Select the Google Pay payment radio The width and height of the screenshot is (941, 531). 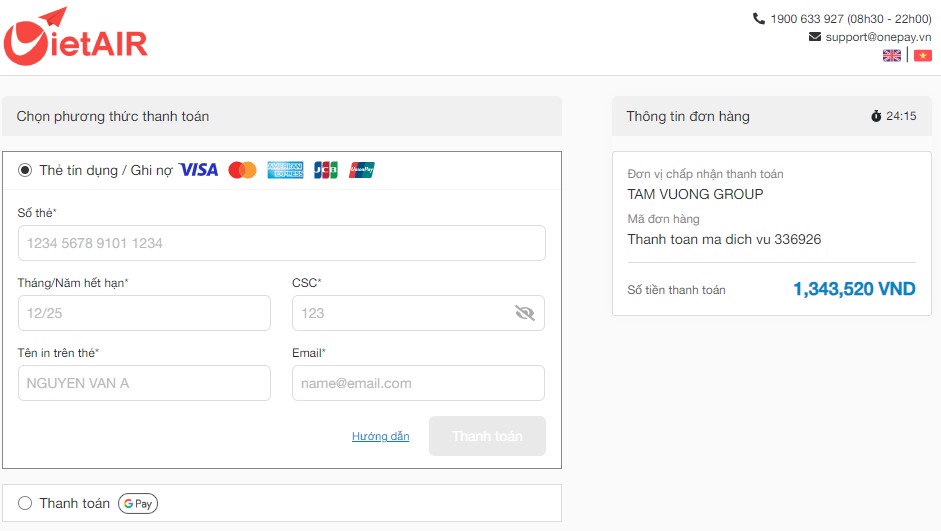tap(25, 504)
